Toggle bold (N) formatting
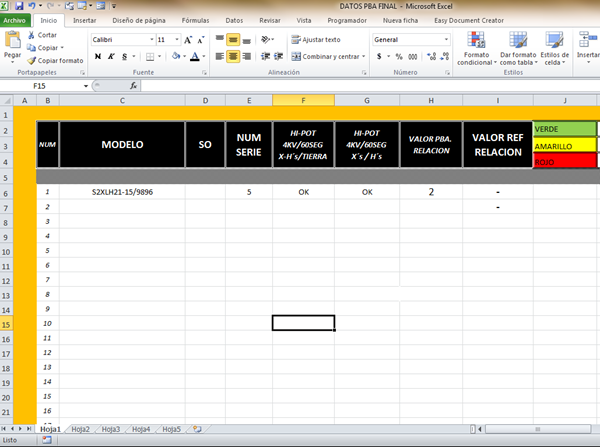This screenshot has width=600, height=447. (97, 57)
